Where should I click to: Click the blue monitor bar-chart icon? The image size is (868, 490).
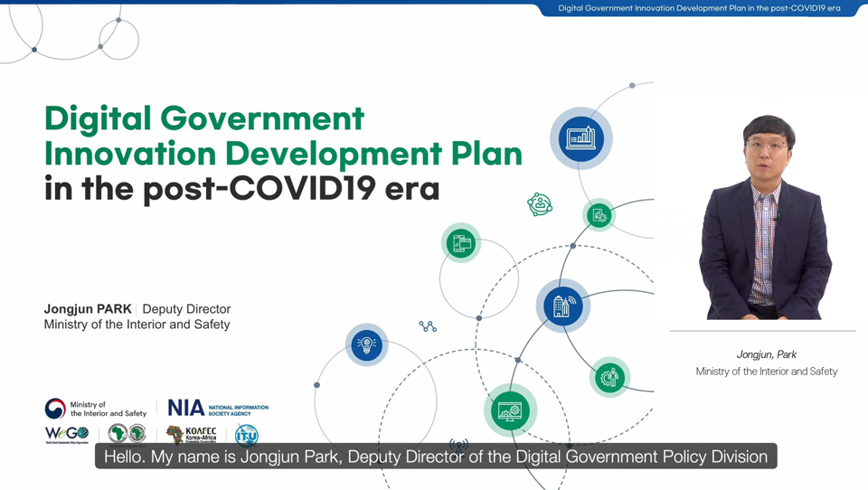[580, 138]
